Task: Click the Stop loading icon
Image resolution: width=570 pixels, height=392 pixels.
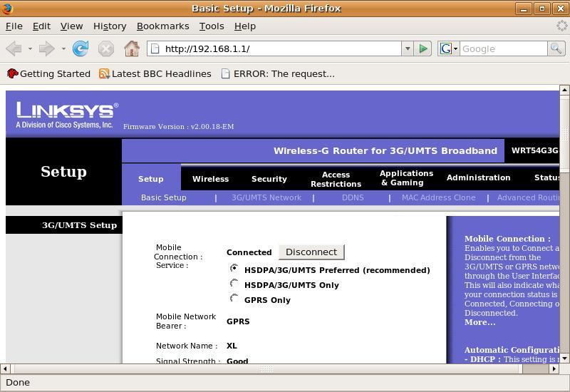Action: tap(105, 48)
